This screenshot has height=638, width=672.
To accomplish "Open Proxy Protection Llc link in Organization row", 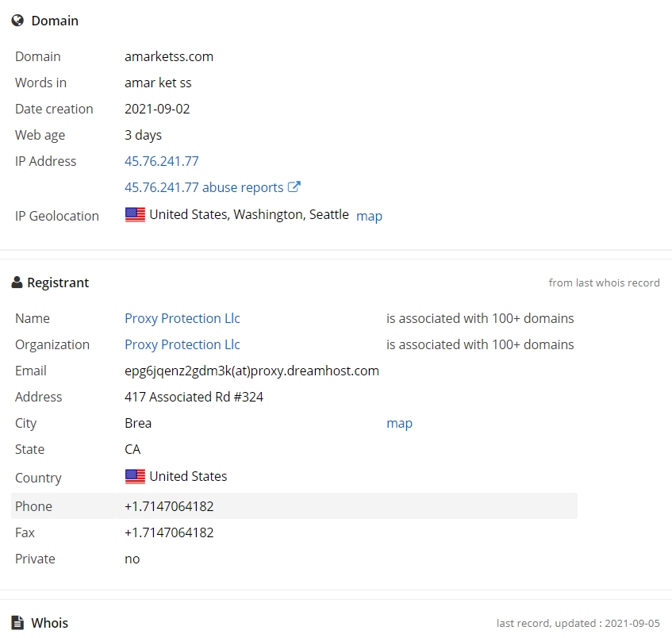I will tap(182, 344).
